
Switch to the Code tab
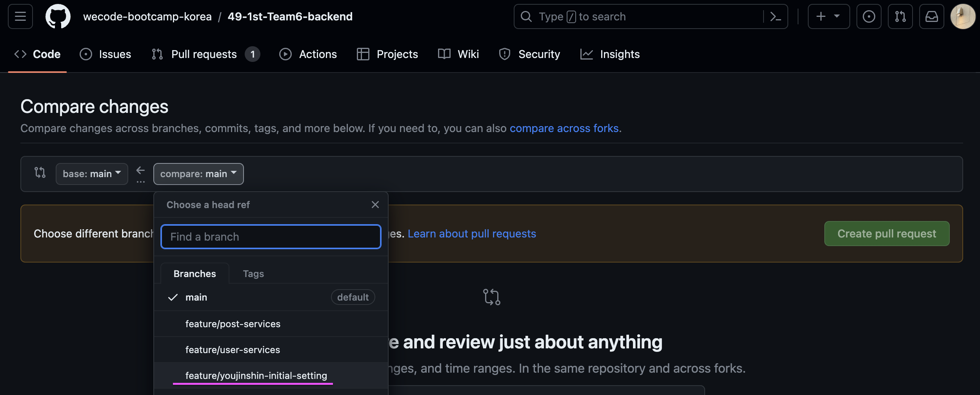pos(37,54)
